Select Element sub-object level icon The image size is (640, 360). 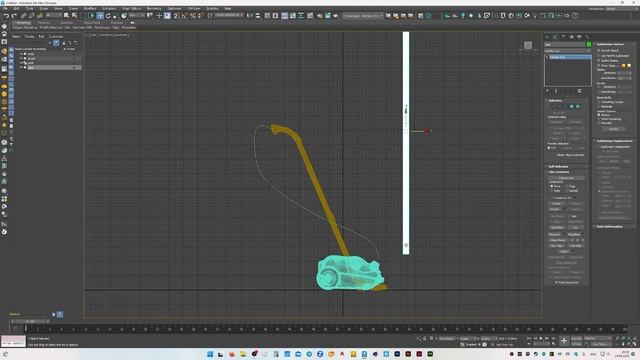578,107
